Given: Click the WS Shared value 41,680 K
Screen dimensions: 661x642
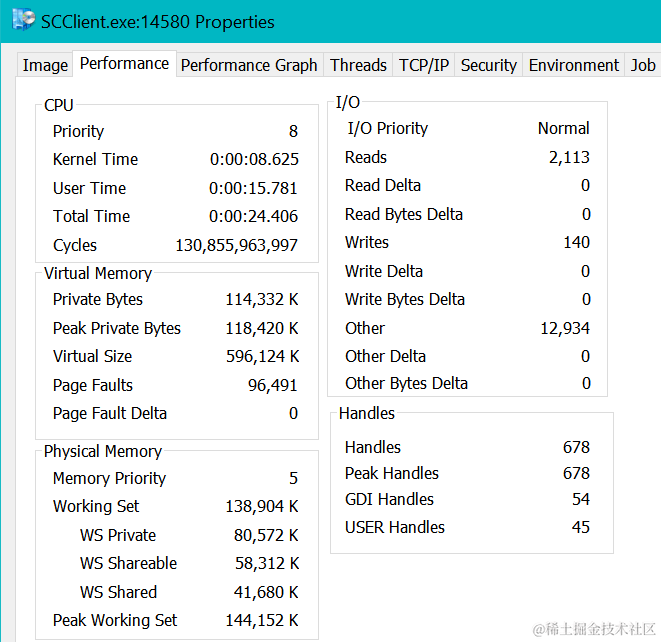Looking at the screenshot, I should 266,593.
